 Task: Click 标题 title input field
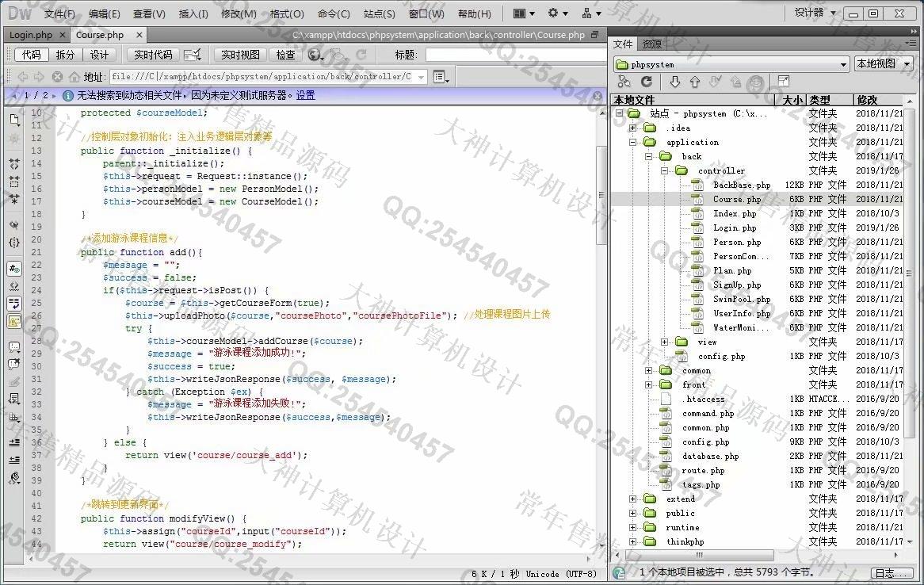pos(516,55)
